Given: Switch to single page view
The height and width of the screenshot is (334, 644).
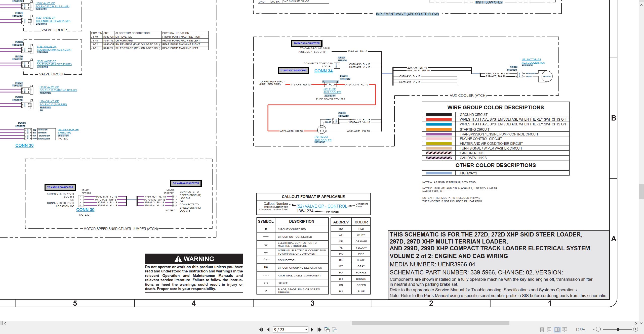Looking at the screenshot, I should click(x=542, y=329).
